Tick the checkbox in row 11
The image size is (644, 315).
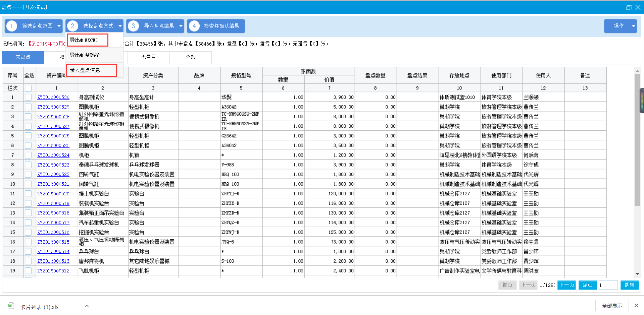click(x=28, y=194)
